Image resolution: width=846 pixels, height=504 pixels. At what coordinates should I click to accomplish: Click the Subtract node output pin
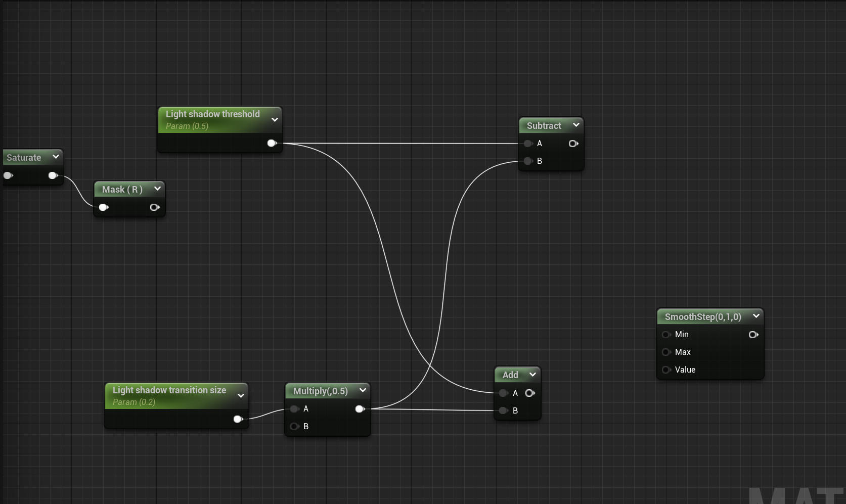pyautogui.click(x=573, y=144)
